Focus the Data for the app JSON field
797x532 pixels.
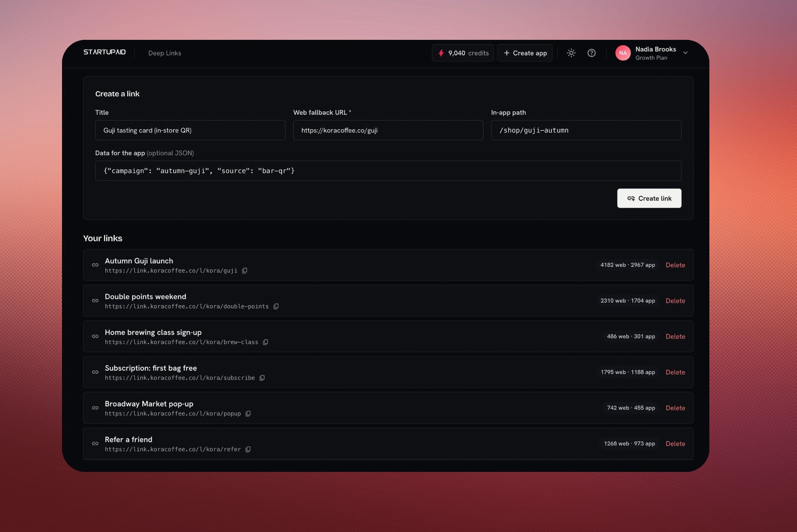pos(388,171)
